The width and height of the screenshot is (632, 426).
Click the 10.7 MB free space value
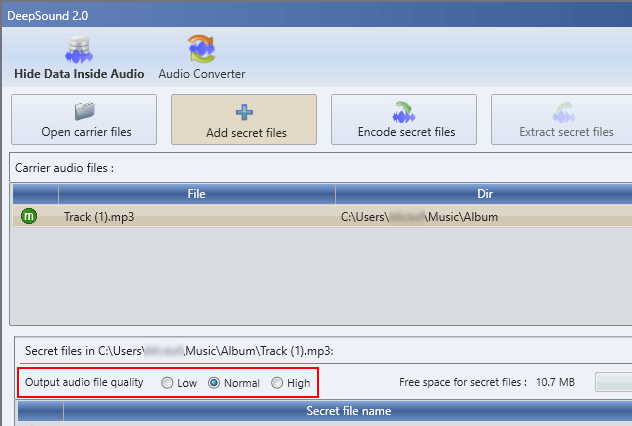555,382
